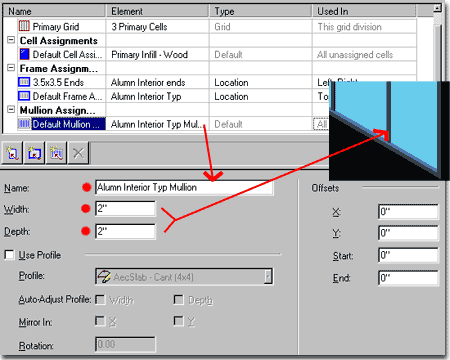Click the Type column header
Viewport: 450px width, 360px height.
pos(261,11)
